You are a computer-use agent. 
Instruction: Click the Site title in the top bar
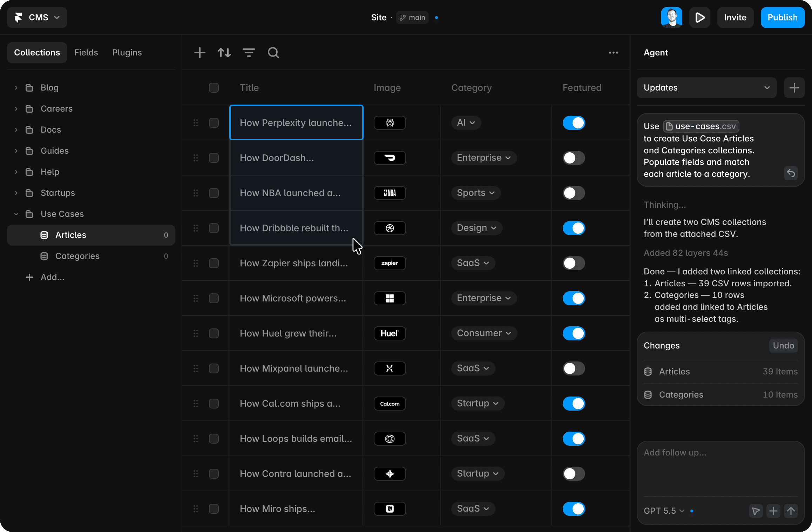point(379,18)
